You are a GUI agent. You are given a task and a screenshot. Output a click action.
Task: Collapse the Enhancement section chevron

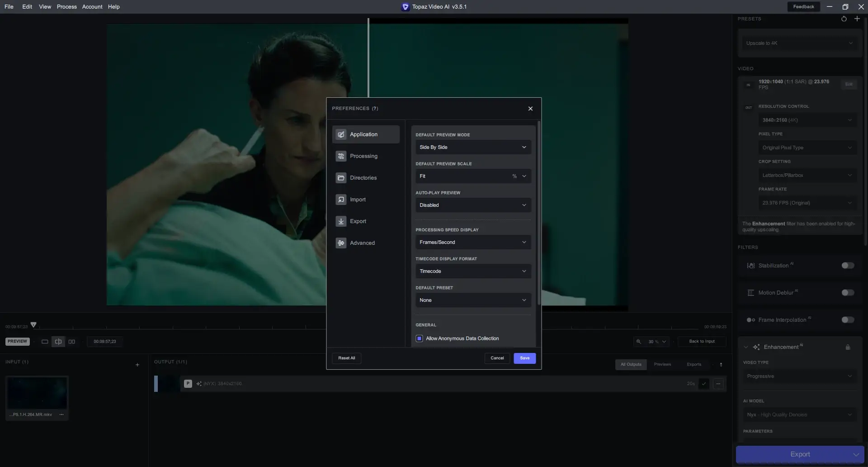[745, 347]
